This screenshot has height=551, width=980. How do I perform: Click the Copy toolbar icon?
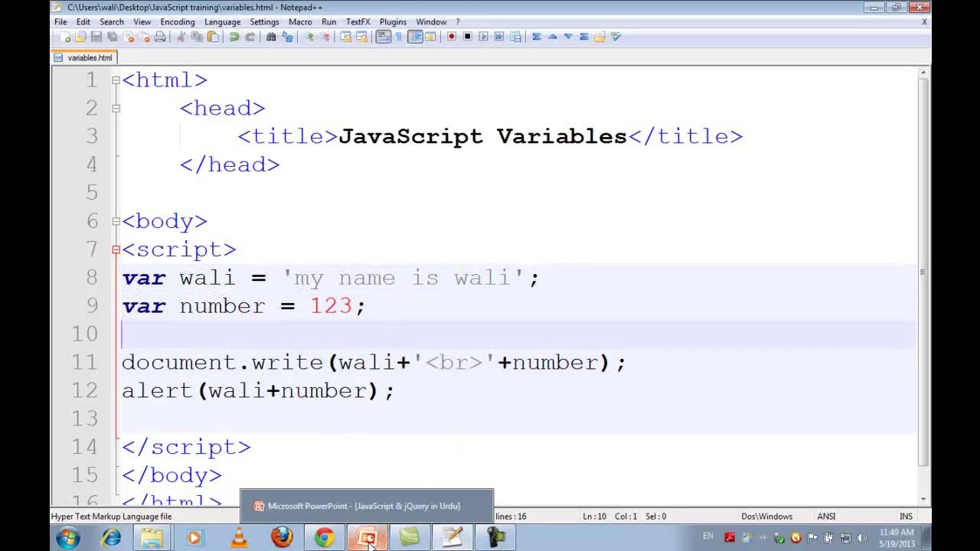click(x=197, y=37)
